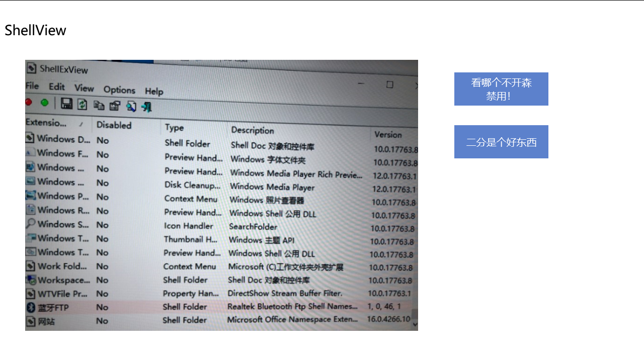This screenshot has width=644, height=362.
Task: Click the Find magnifier toolbar icon
Action: click(x=131, y=106)
